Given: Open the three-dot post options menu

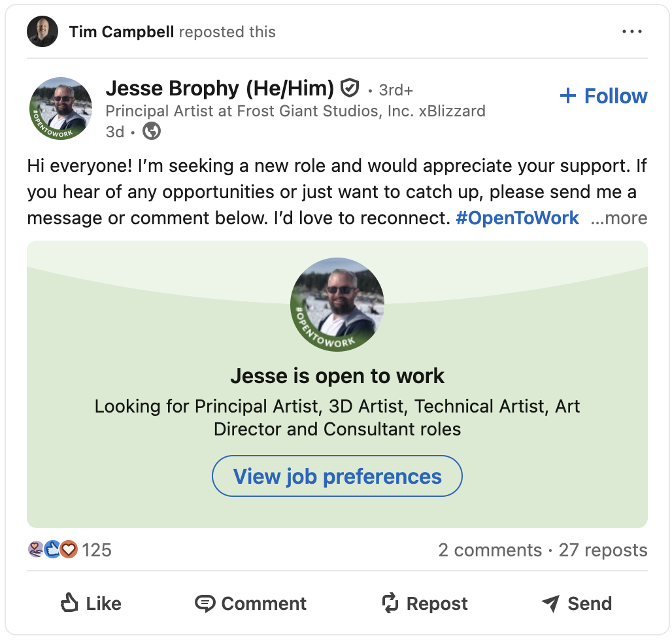Looking at the screenshot, I should (632, 31).
